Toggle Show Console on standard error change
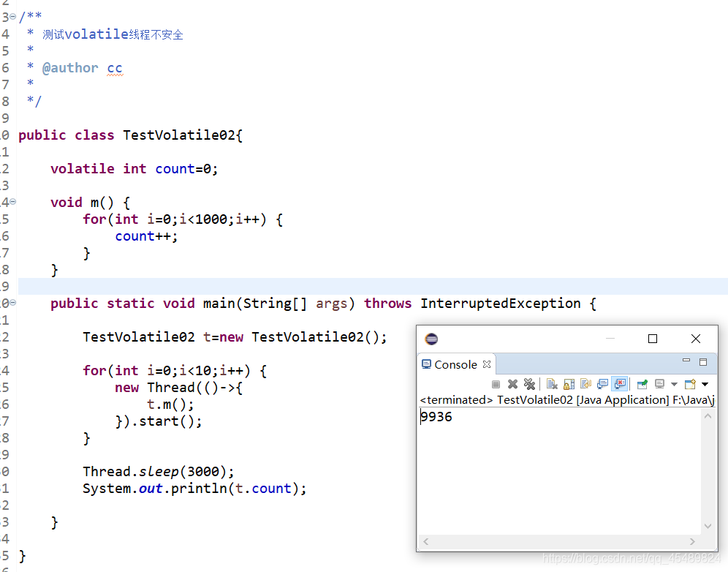 click(x=620, y=384)
